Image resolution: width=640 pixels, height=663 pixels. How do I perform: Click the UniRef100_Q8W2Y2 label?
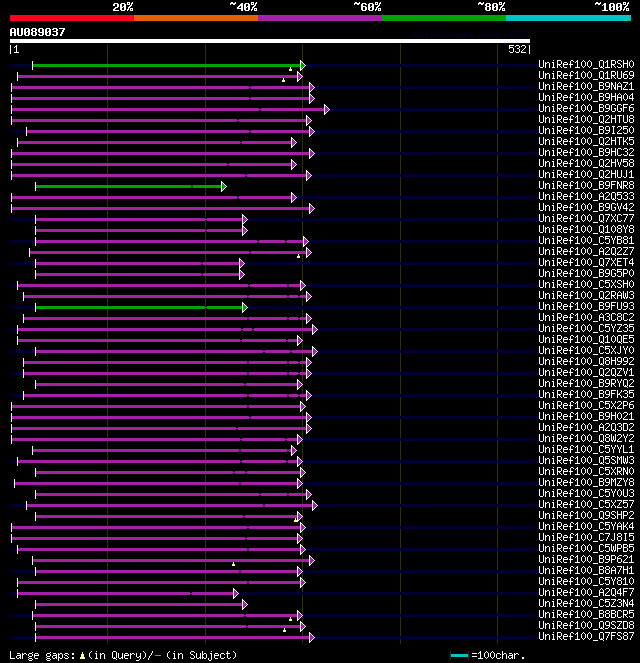coord(586,438)
